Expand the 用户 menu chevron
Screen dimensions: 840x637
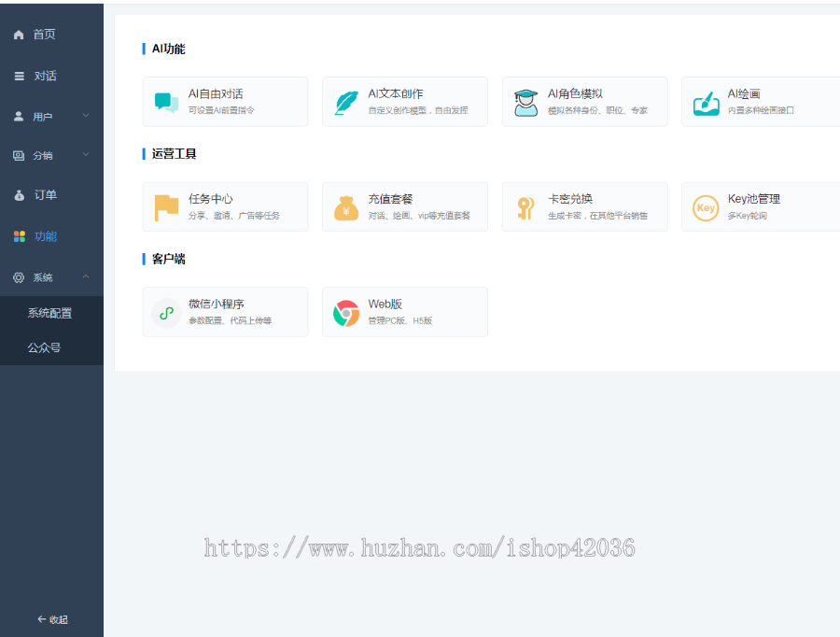click(x=86, y=115)
